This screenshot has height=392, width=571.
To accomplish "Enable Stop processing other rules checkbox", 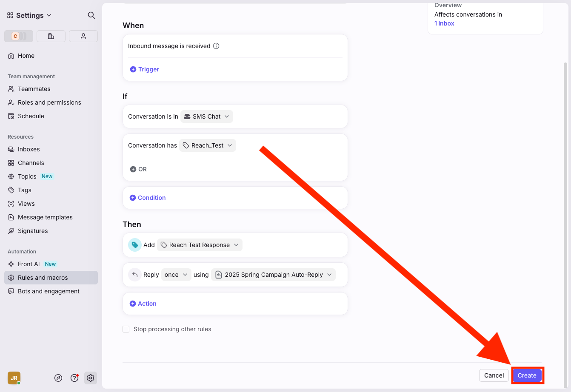I will (126, 329).
